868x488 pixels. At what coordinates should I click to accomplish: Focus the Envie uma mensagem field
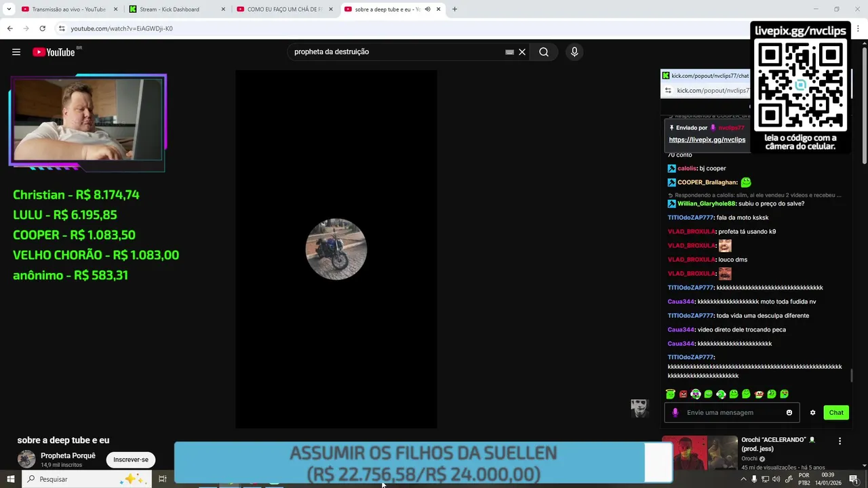tap(732, 412)
